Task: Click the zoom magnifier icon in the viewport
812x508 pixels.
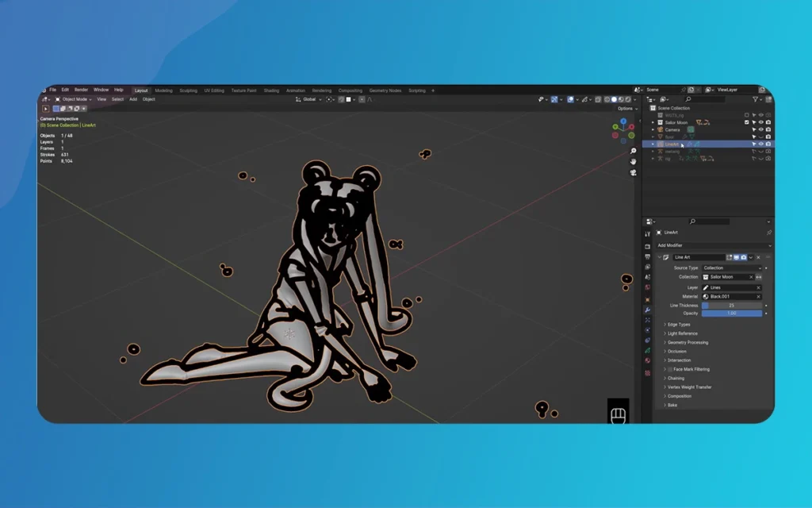Action: point(633,151)
